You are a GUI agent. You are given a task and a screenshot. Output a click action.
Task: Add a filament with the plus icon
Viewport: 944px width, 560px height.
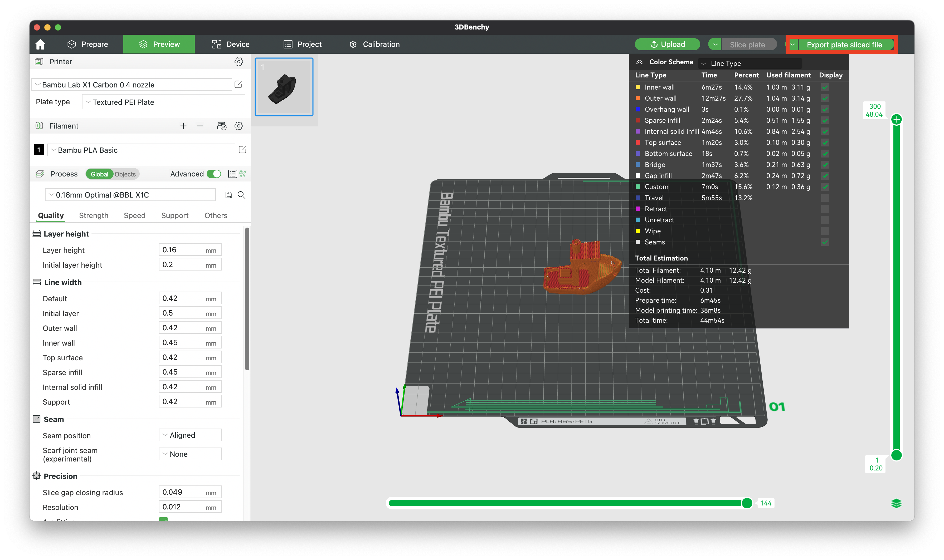[x=183, y=126]
